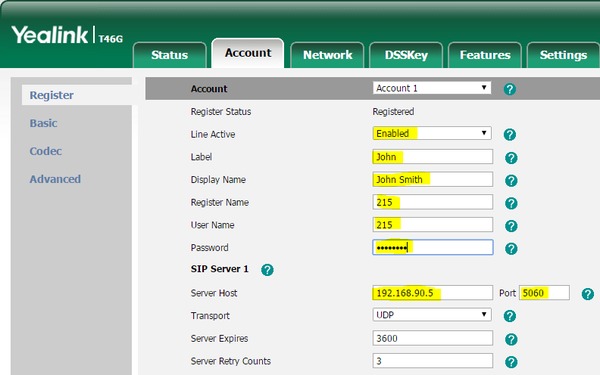This screenshot has height=375, width=600.
Task: Click the Transport label text
Action: 210,316
